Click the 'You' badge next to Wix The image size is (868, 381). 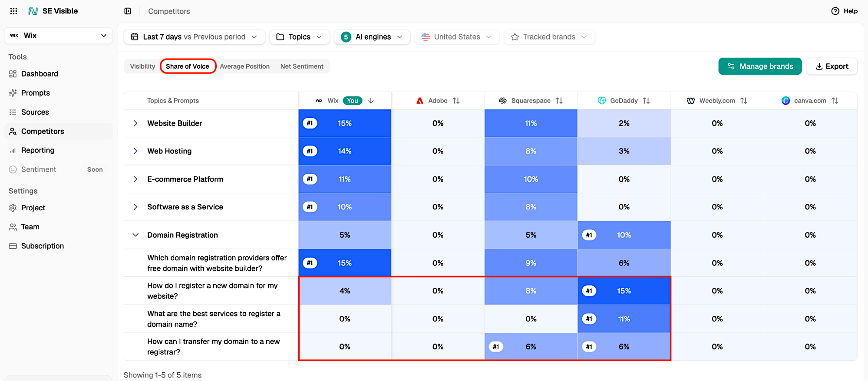353,101
